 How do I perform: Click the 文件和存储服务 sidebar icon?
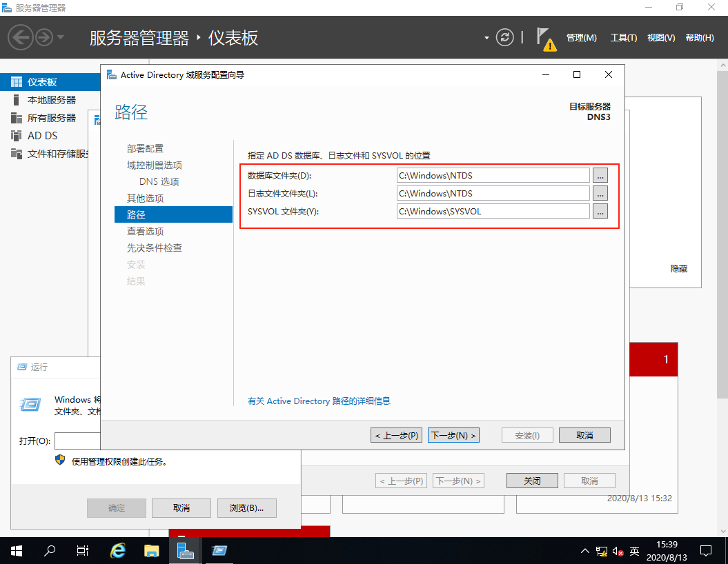17,154
